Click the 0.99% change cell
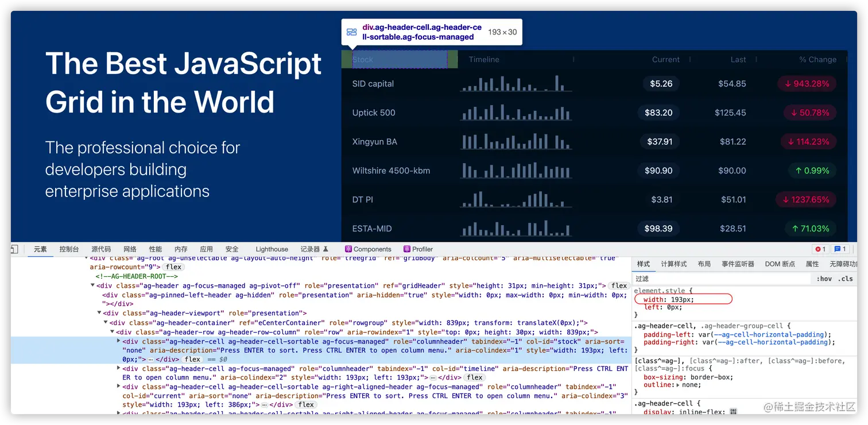The image size is (868, 425). (812, 171)
